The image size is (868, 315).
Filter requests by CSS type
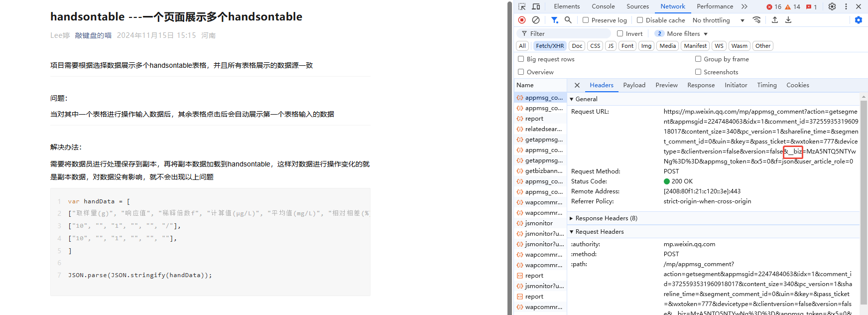[x=595, y=46]
